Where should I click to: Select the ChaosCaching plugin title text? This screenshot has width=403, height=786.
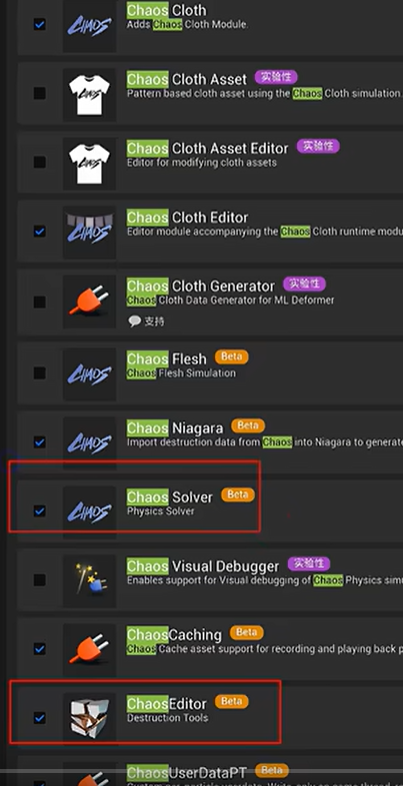point(174,635)
